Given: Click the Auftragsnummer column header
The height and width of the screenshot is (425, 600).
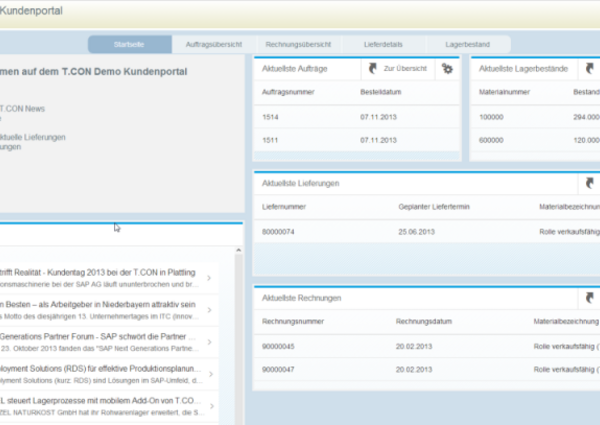Looking at the screenshot, I should (x=288, y=92).
